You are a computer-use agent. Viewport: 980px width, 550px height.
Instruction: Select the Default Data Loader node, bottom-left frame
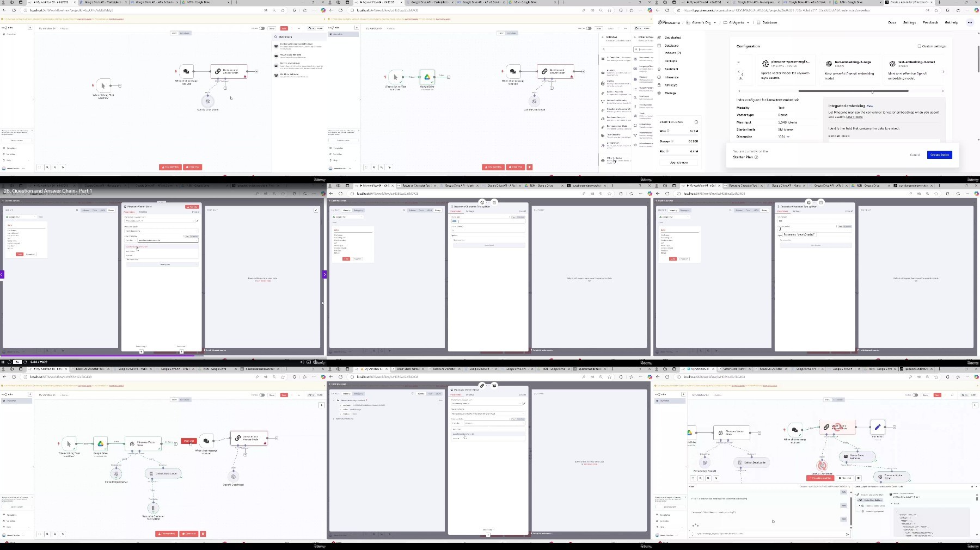pos(164,473)
